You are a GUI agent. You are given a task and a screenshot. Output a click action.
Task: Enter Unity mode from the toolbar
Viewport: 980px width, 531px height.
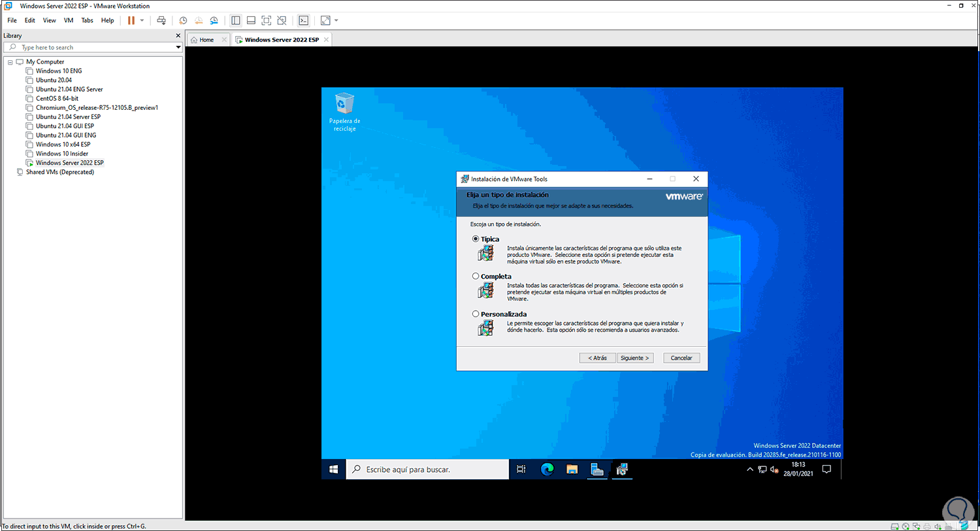point(282,20)
